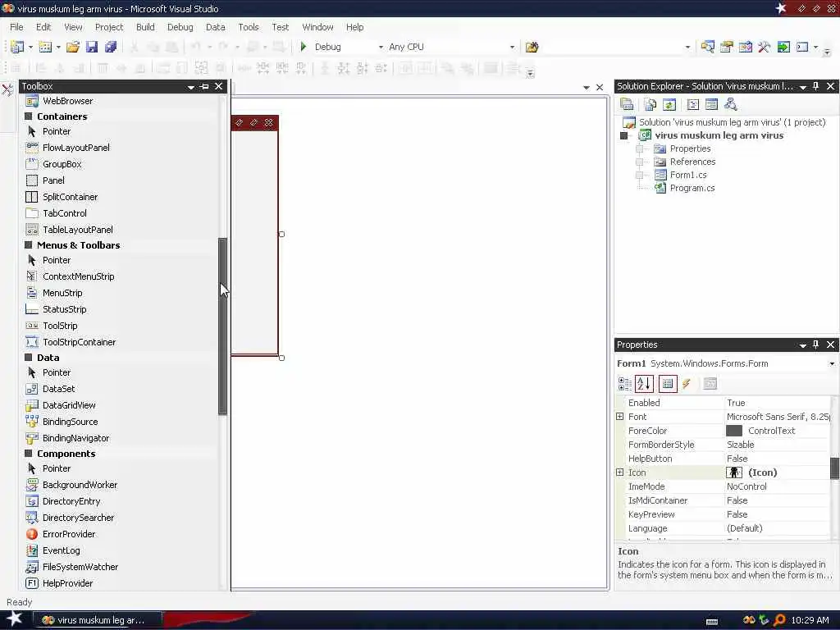Click the Properties grid scrollbar thumb
Image resolution: width=840 pixels, height=630 pixels.
click(x=834, y=468)
